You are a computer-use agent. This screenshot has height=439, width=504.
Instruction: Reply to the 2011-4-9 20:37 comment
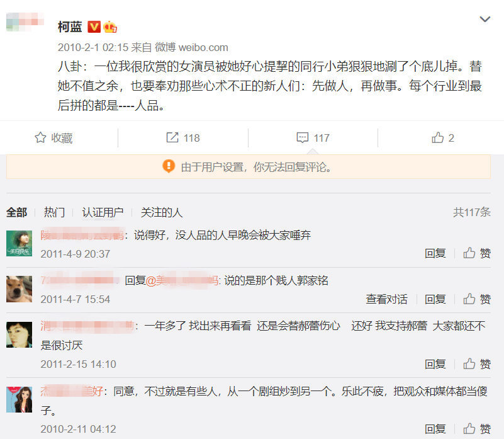(x=435, y=253)
